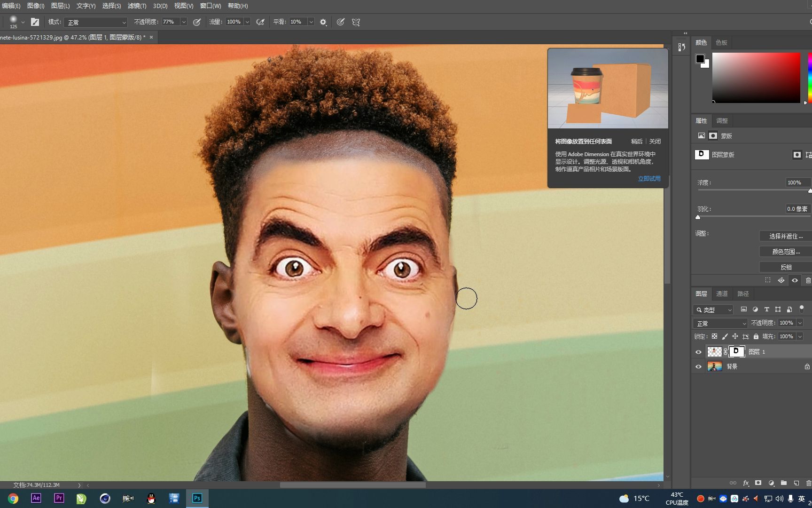
Task: Switch to the 调整 adjustments tab
Action: 722,120
